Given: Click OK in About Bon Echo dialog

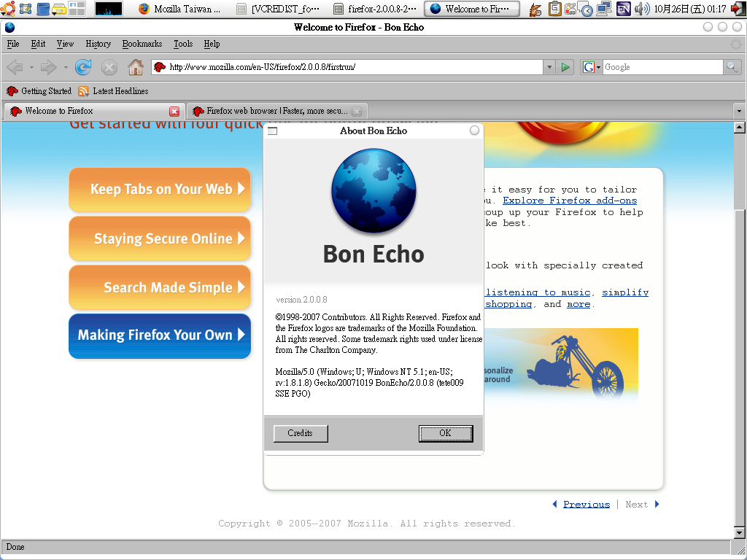Looking at the screenshot, I should point(446,433).
